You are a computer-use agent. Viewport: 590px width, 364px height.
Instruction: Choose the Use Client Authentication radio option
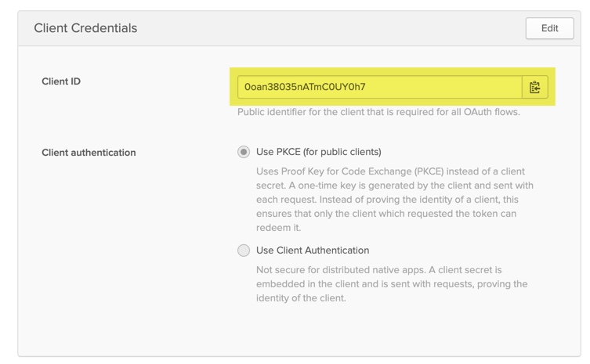point(244,250)
